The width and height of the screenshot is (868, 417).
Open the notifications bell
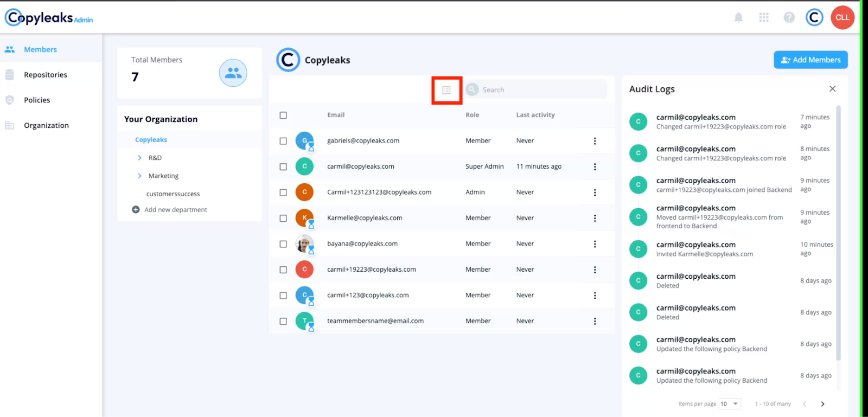click(x=738, y=18)
